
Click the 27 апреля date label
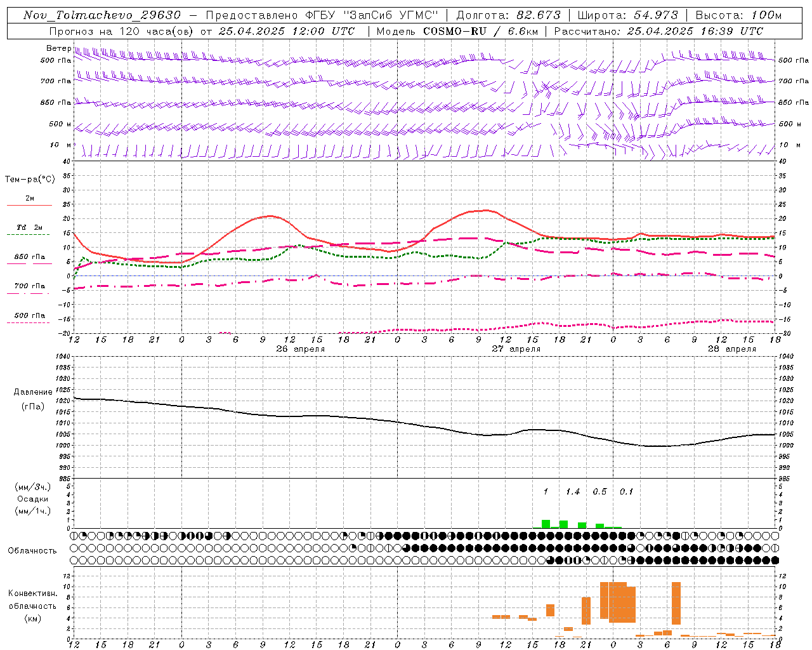point(516,349)
